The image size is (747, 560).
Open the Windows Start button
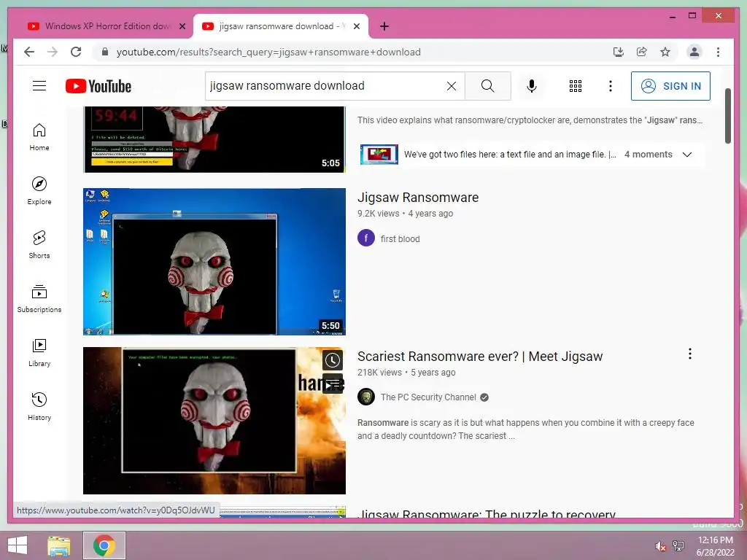(x=18, y=545)
